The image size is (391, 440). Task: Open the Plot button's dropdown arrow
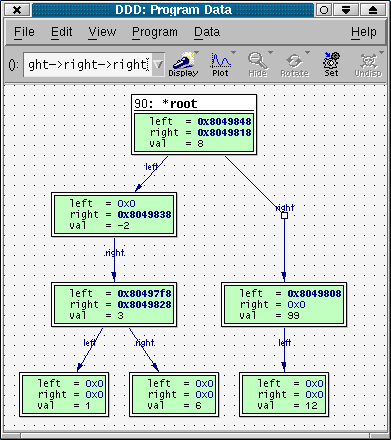233,53
